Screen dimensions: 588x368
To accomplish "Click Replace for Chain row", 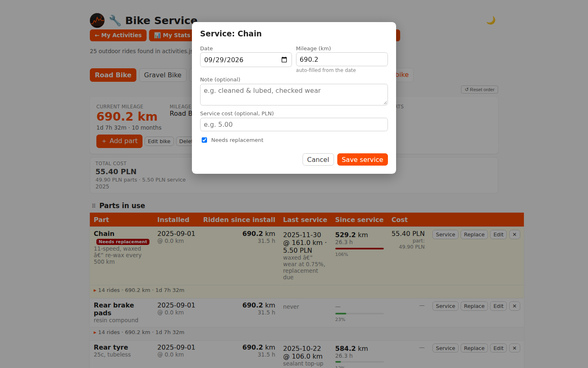I will pos(474,235).
